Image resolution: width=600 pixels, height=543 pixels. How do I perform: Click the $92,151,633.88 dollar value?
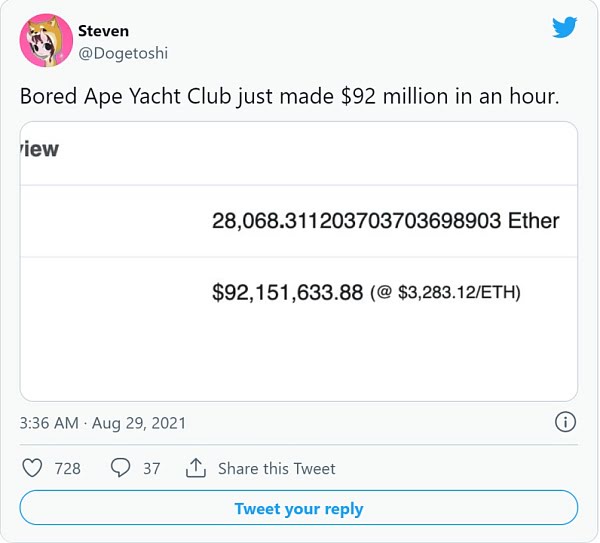tap(287, 293)
